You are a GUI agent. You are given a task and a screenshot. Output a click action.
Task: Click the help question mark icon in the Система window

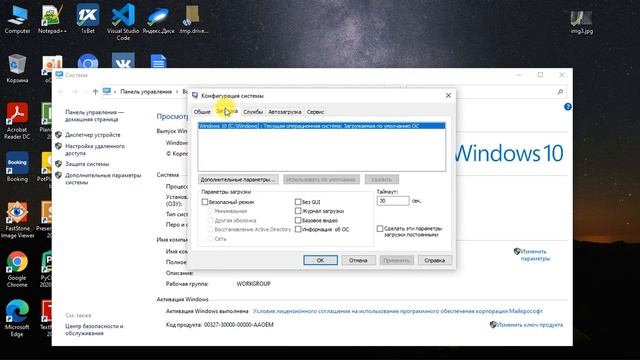567,107
